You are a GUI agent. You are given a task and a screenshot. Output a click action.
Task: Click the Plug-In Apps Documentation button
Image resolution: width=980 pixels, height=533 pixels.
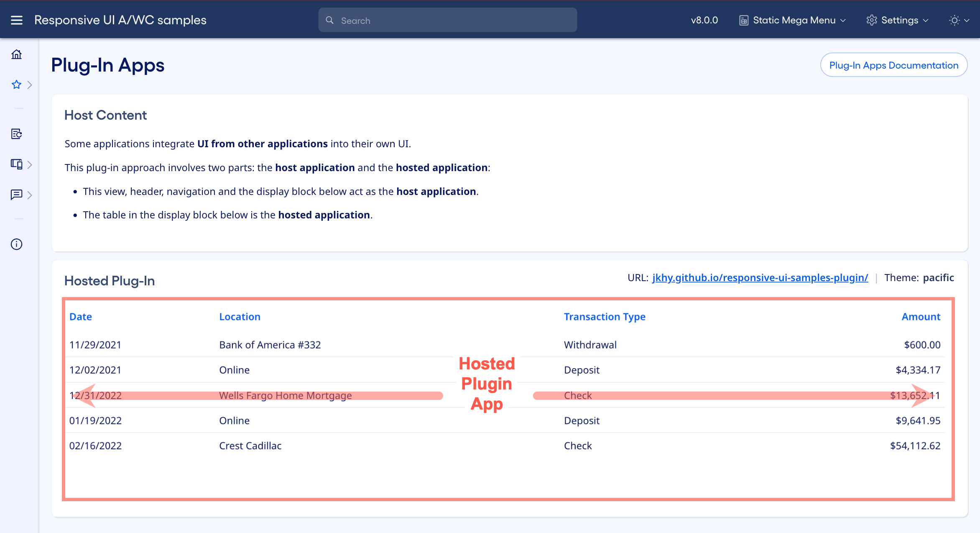[x=893, y=65]
